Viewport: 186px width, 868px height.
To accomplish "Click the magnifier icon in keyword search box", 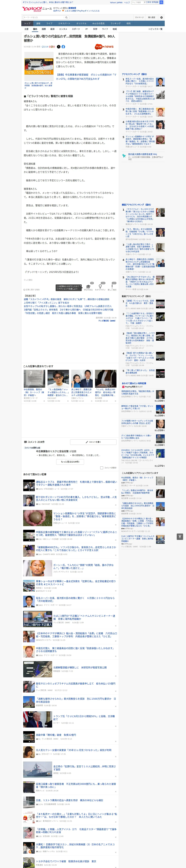I will (x=66, y=18).
